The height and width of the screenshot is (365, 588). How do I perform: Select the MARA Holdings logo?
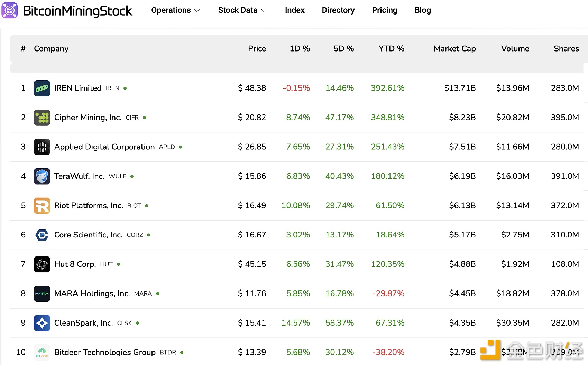tap(42, 293)
